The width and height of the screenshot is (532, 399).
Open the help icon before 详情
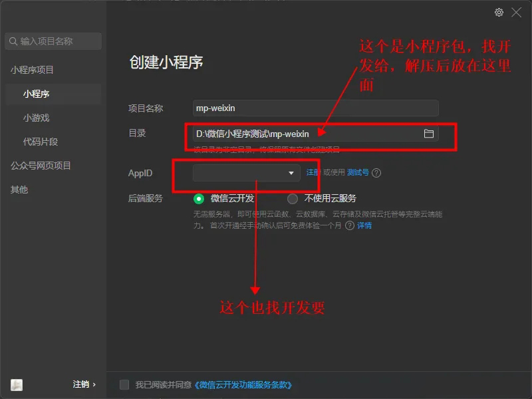[350, 225]
